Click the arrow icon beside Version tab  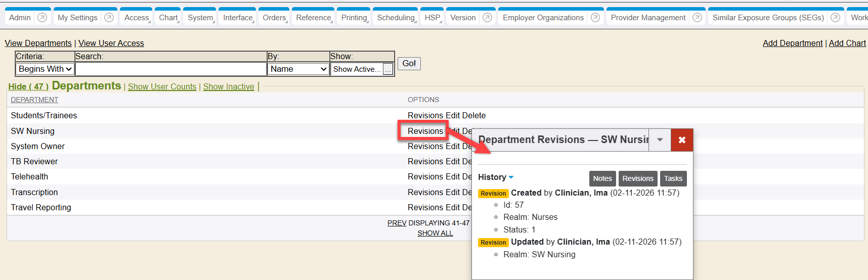[487, 18]
